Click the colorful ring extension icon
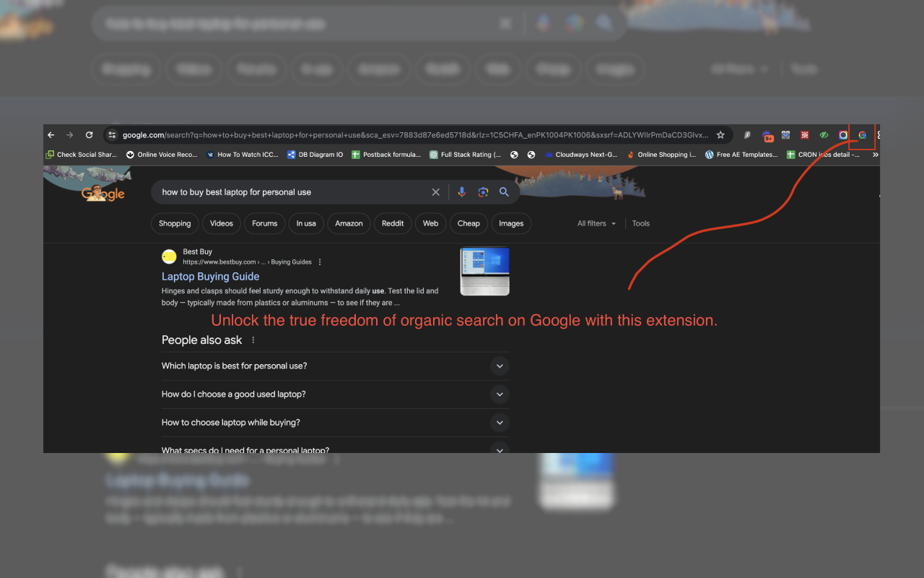The height and width of the screenshot is (578, 924). [842, 135]
